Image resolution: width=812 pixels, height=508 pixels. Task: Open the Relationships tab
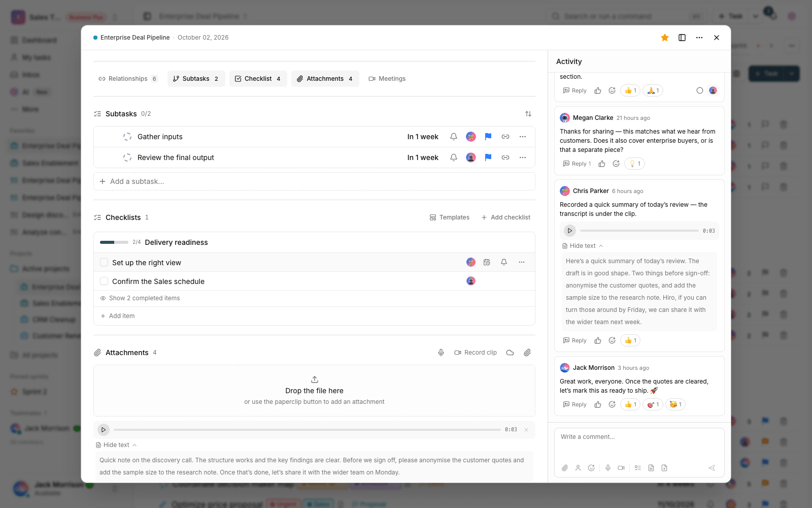pyautogui.click(x=128, y=79)
